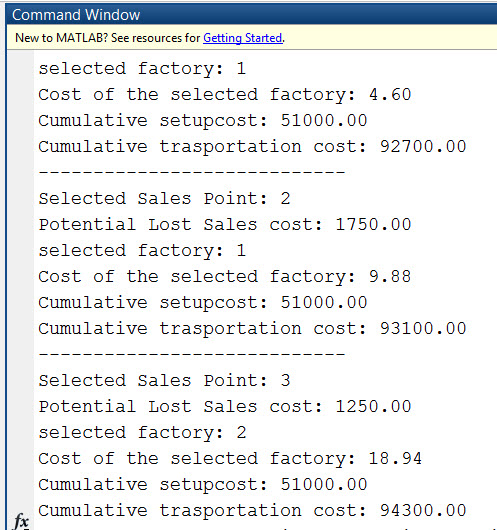Click the 'selected factory: 2' output line
The image size is (497, 530).
point(142,433)
